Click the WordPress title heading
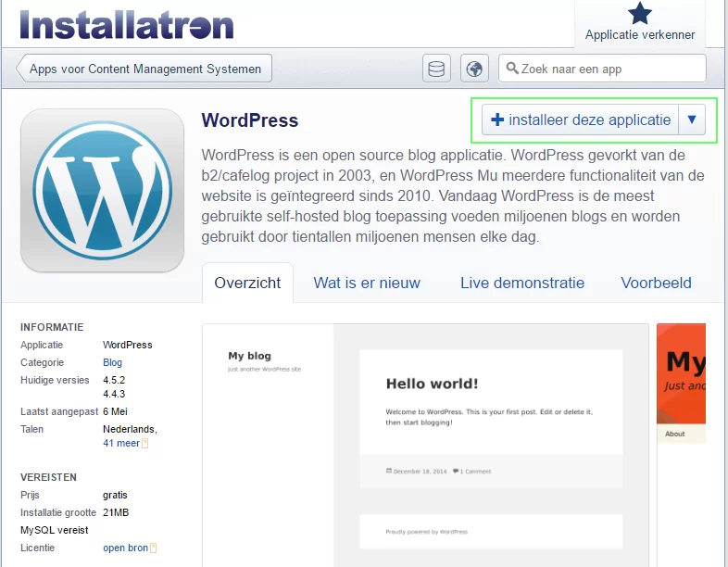The image size is (728, 567). [x=250, y=120]
